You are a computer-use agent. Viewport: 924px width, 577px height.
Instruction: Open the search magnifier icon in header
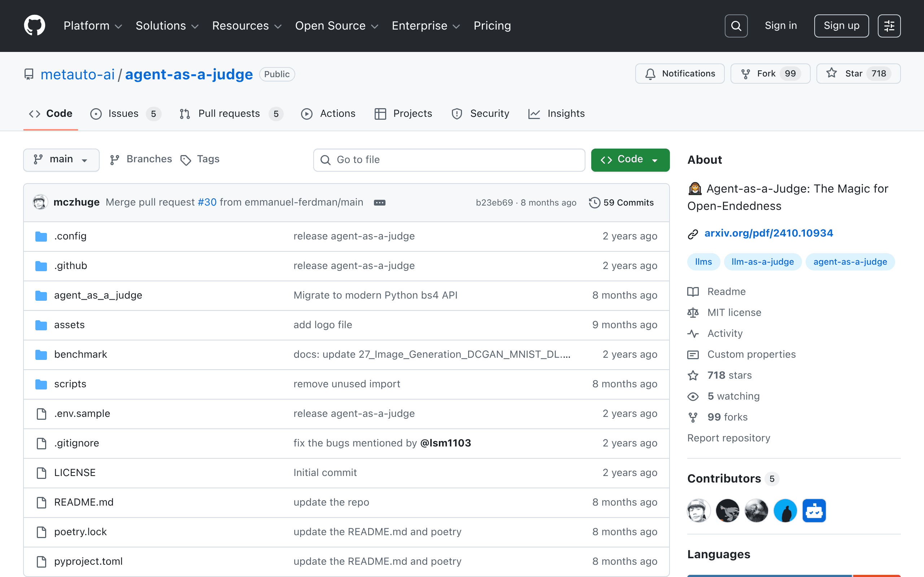(736, 26)
